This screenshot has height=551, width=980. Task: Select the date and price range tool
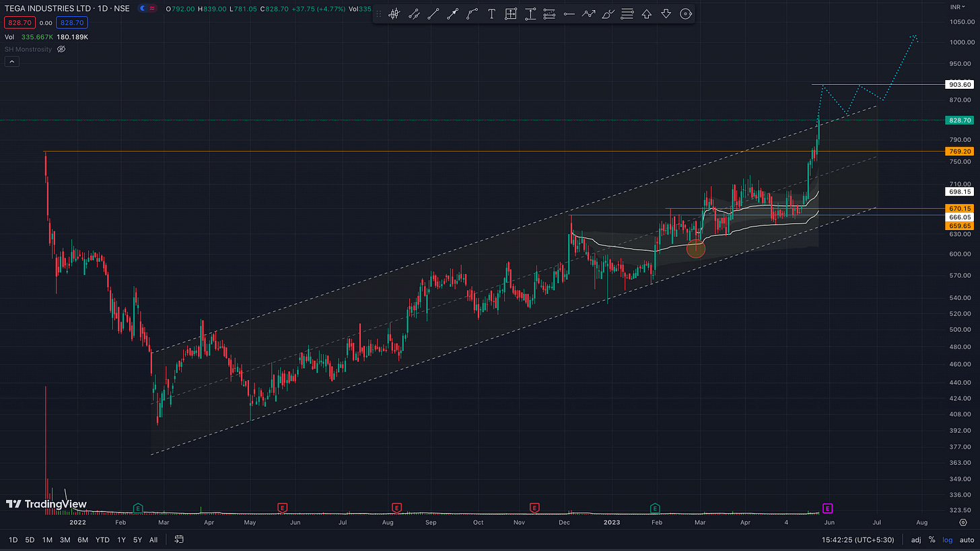tap(511, 13)
